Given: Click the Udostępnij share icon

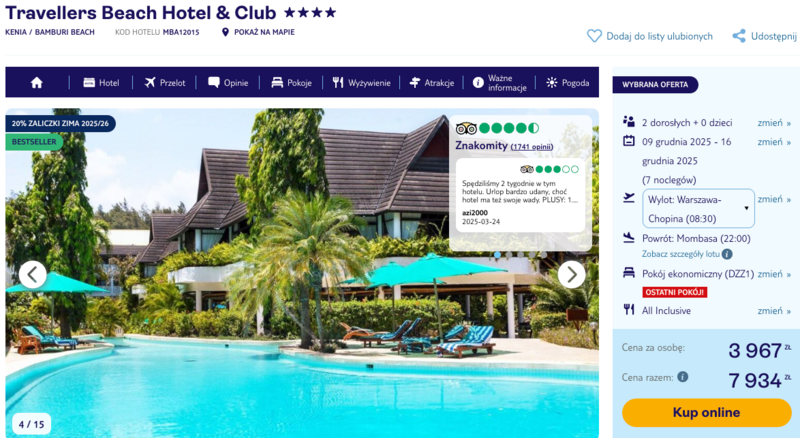Looking at the screenshot, I should (x=738, y=36).
